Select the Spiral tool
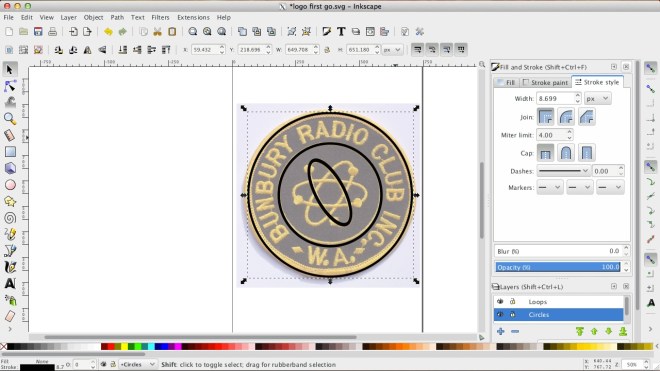 pos(10,218)
